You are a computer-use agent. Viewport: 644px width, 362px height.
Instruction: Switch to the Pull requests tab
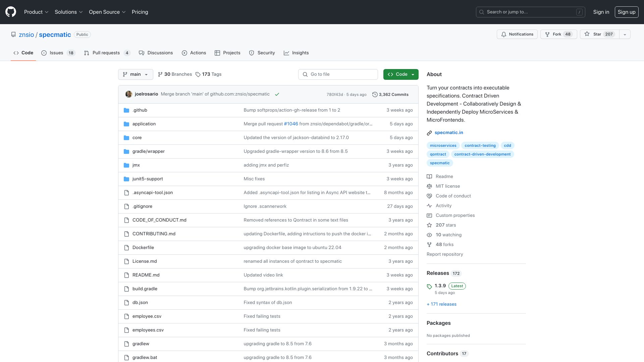(x=107, y=53)
